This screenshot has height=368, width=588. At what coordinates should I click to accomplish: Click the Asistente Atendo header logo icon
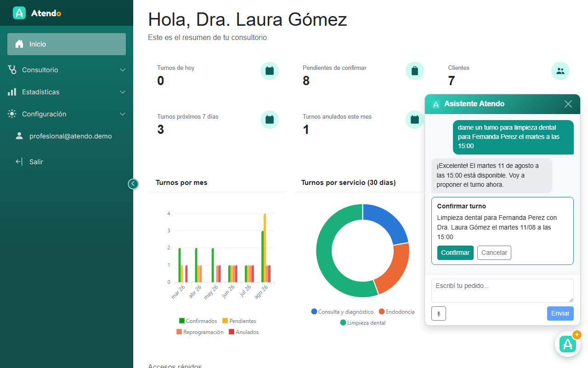[436, 104]
